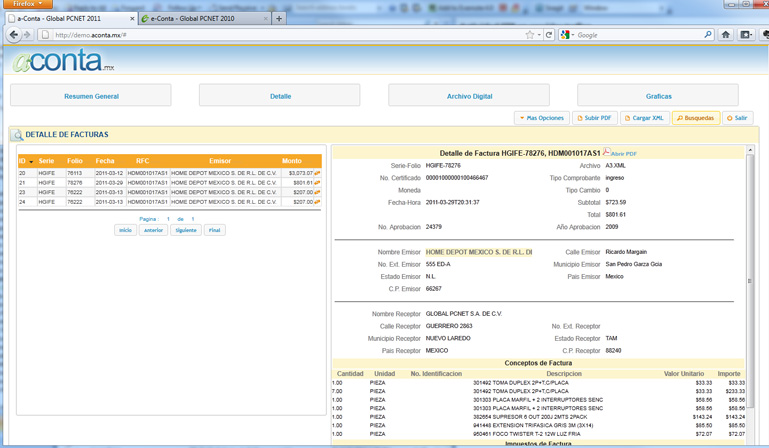Open the search engine selector dropdown
Screen dimensions: 769x448
(x=567, y=35)
